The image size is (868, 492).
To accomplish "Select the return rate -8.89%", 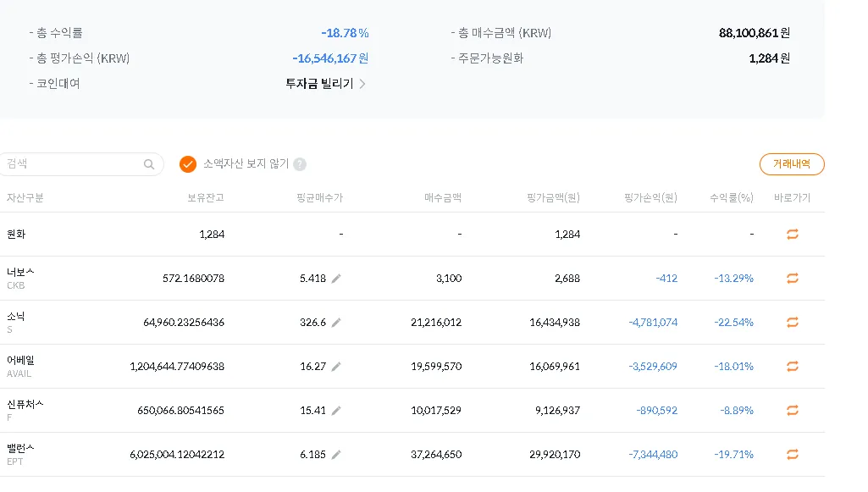I will [737, 410].
